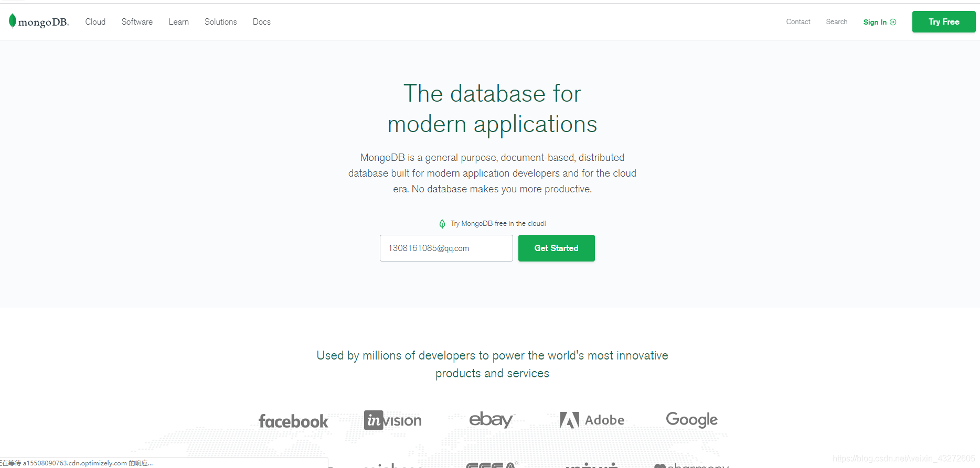The height and width of the screenshot is (468, 980).
Task: Open the Cloud menu
Action: point(95,22)
